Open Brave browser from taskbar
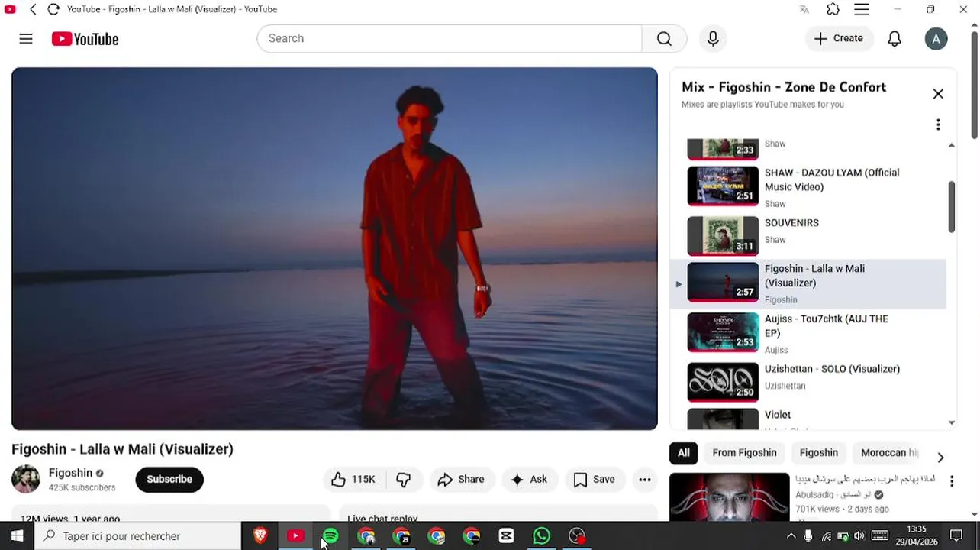This screenshot has height=550, width=980. coord(260,536)
